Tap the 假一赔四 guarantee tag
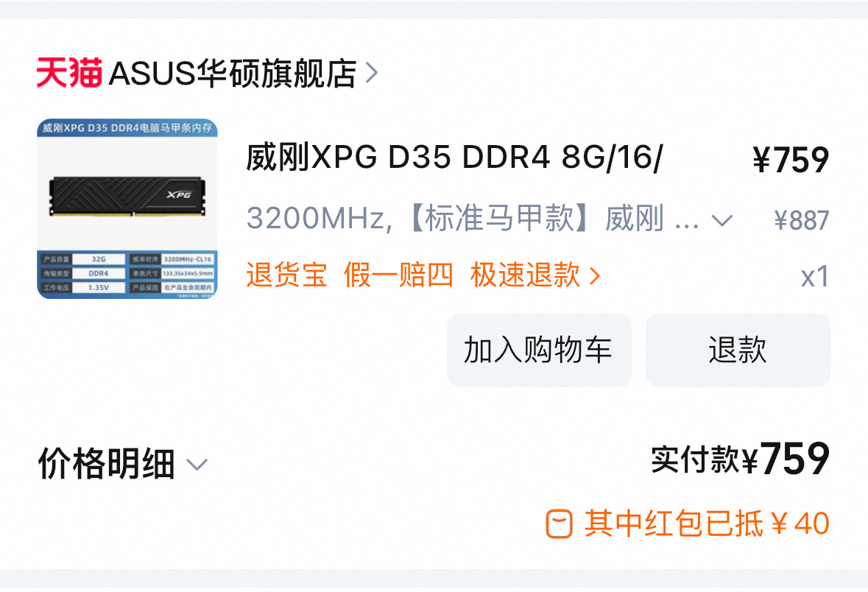 click(x=398, y=275)
